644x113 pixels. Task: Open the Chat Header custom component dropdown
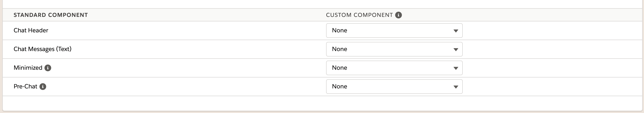394,31
